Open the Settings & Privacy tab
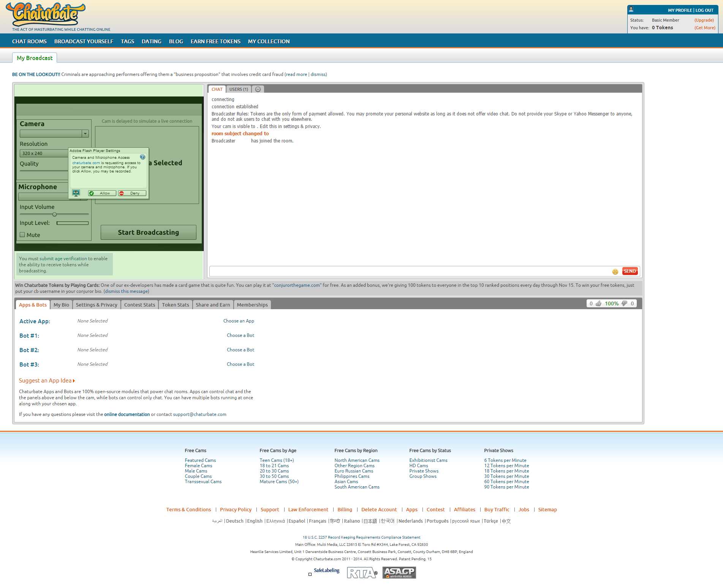This screenshot has width=723, height=588. [x=97, y=305]
